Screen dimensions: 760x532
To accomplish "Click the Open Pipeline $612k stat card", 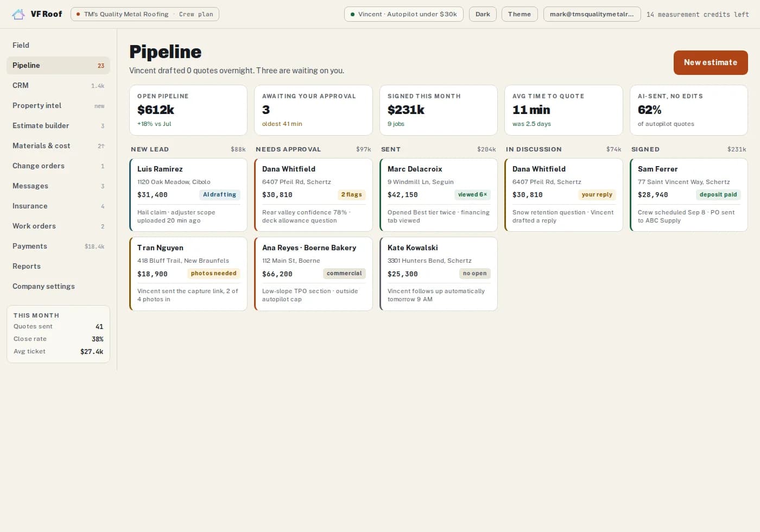I will pos(188,110).
